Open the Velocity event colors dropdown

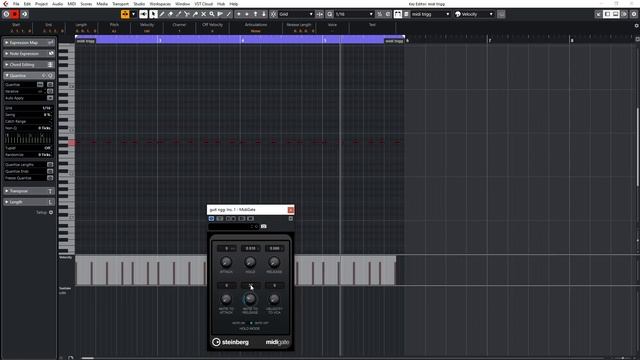click(474, 14)
